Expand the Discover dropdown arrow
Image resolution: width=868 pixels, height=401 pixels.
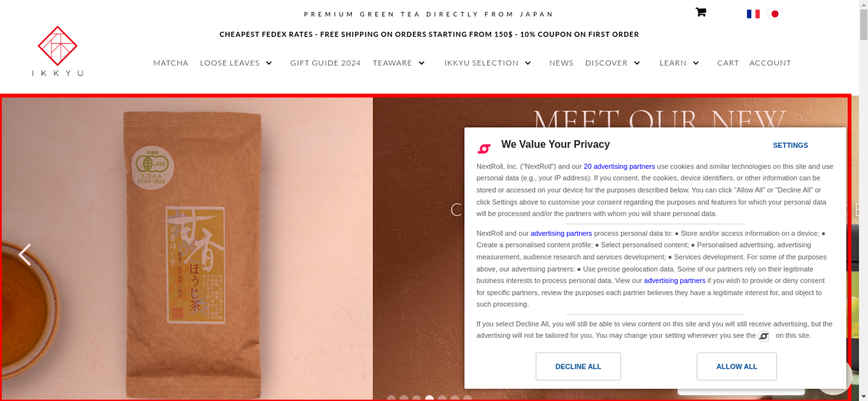coord(637,63)
